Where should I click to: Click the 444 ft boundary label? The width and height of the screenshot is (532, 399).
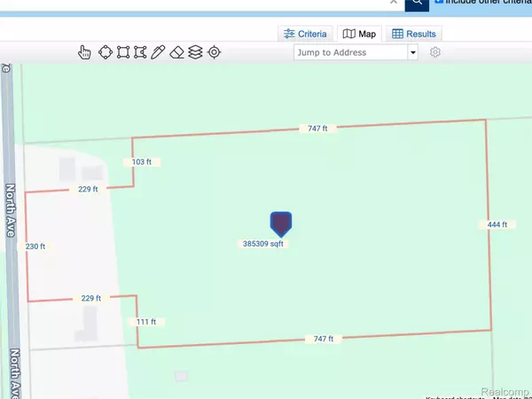[497, 224]
